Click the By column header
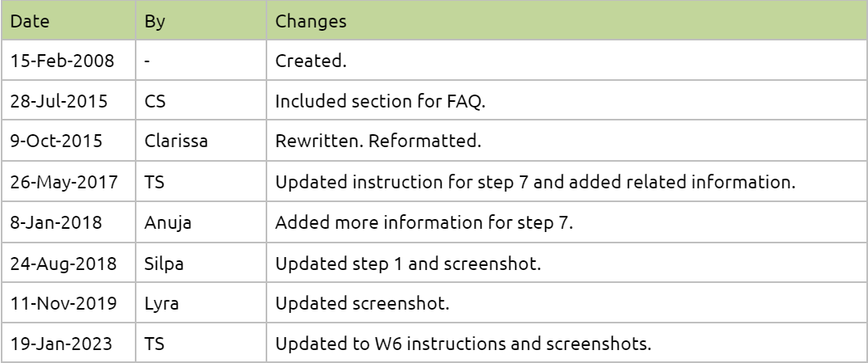 pyautogui.click(x=155, y=22)
